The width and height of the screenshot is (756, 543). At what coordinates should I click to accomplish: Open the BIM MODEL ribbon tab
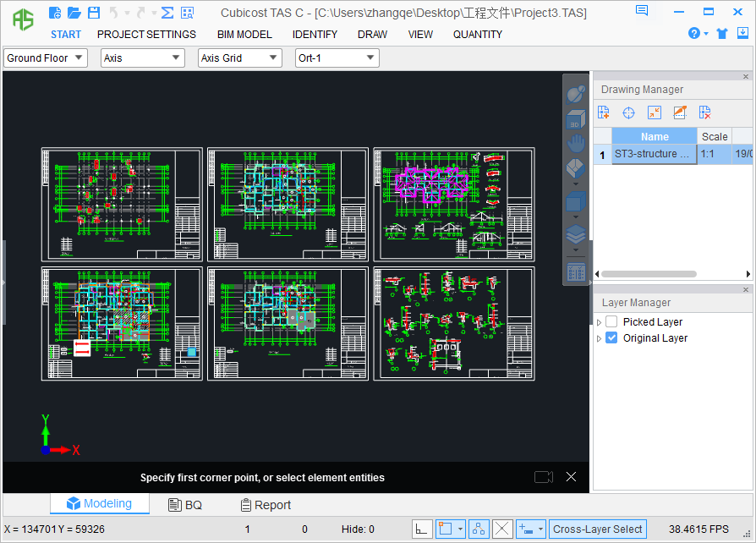point(244,35)
